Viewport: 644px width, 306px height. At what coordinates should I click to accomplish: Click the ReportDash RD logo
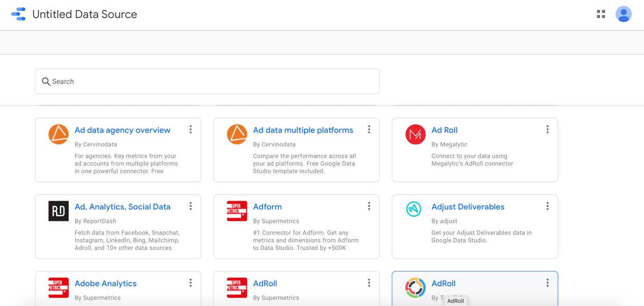[x=58, y=211]
